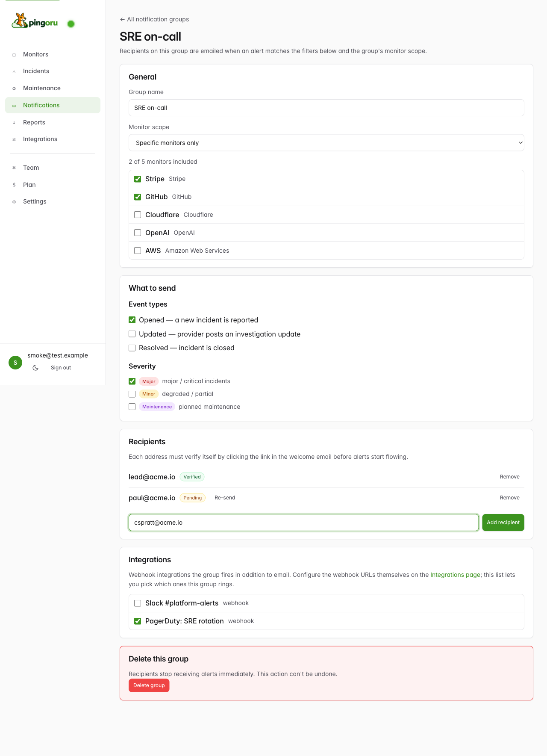The width and height of the screenshot is (547, 756).
Task: Click smoke@test.example account email
Action: click(58, 355)
